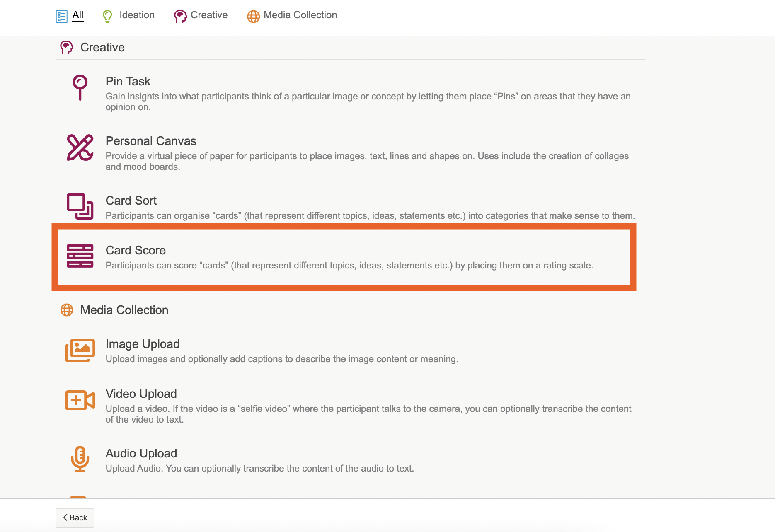Switch to the All tab
This screenshot has width=775, height=532.
78,15
